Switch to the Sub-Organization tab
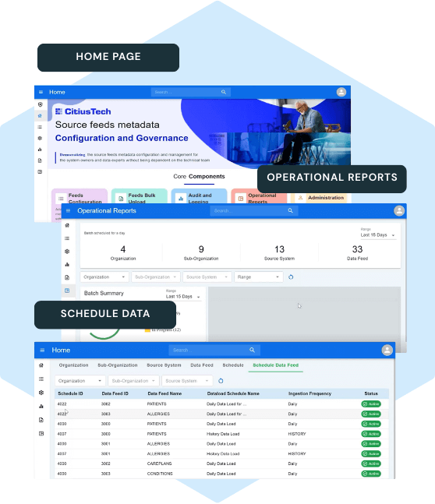Screen dimensions: 435x504 point(118,365)
